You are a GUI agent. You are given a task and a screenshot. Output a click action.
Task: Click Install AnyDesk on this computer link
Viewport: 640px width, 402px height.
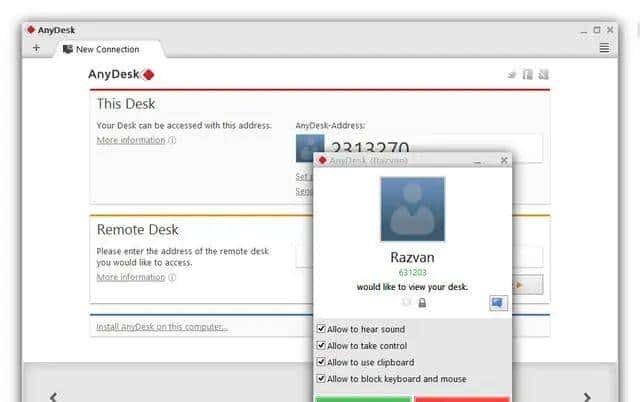point(162,327)
